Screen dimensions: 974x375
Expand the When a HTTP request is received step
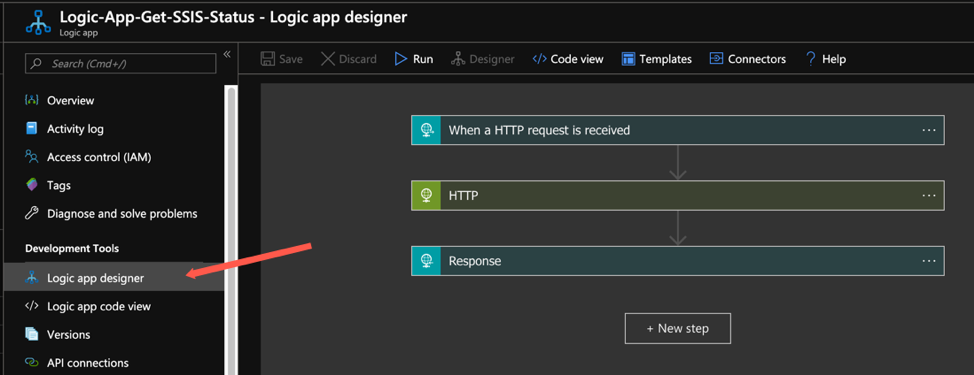point(678,130)
